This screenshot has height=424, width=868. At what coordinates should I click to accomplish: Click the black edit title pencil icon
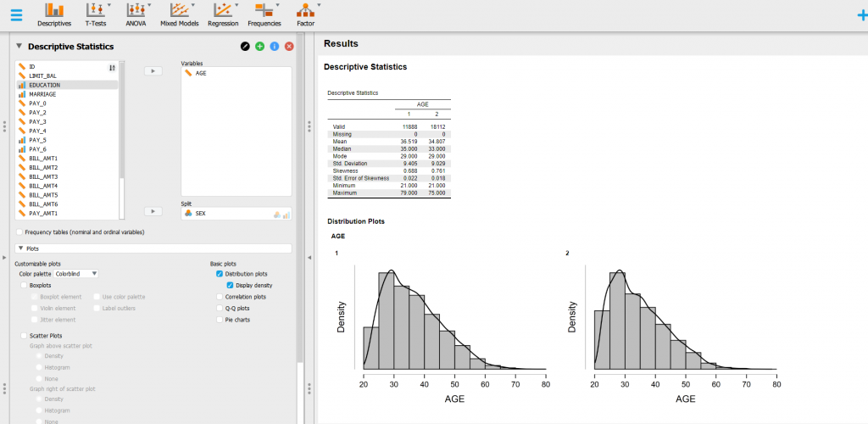tap(245, 47)
